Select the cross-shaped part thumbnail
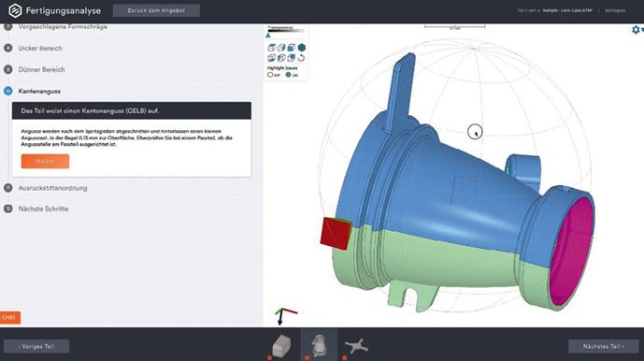This screenshot has width=644, height=361. [356, 345]
